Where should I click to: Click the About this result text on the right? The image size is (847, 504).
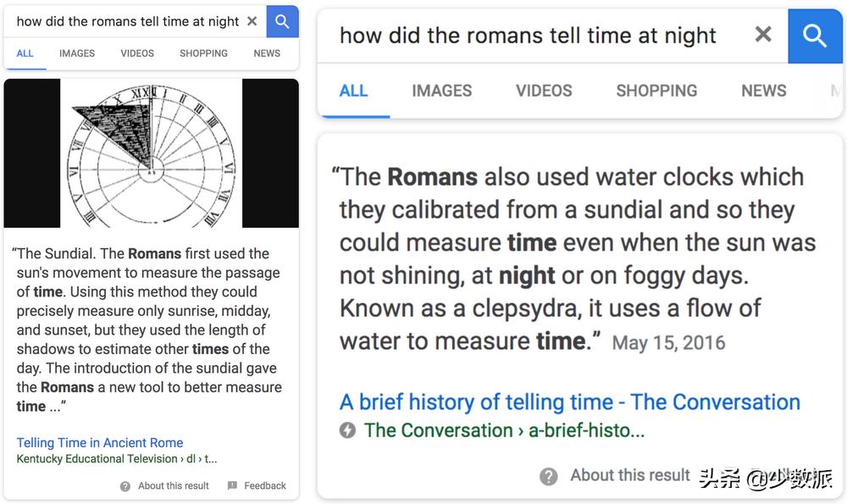[x=630, y=475]
